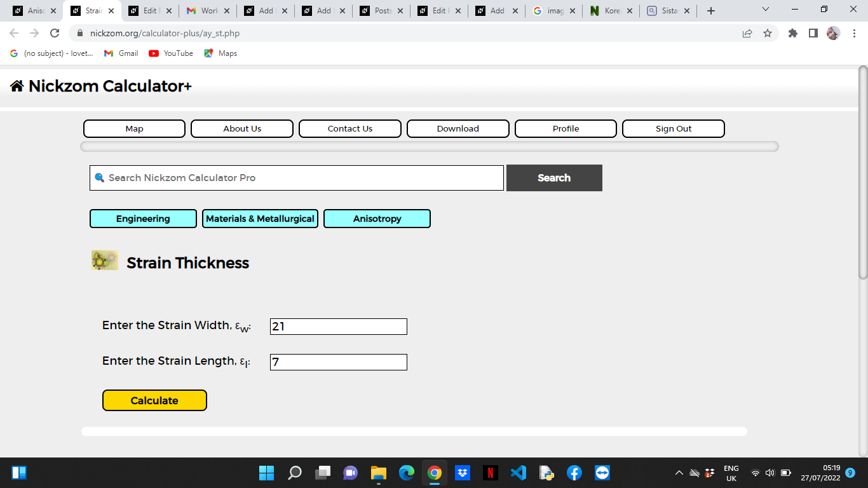This screenshot has width=868, height=488.
Task: Go to the Anisotropy category link
Action: [x=377, y=219]
